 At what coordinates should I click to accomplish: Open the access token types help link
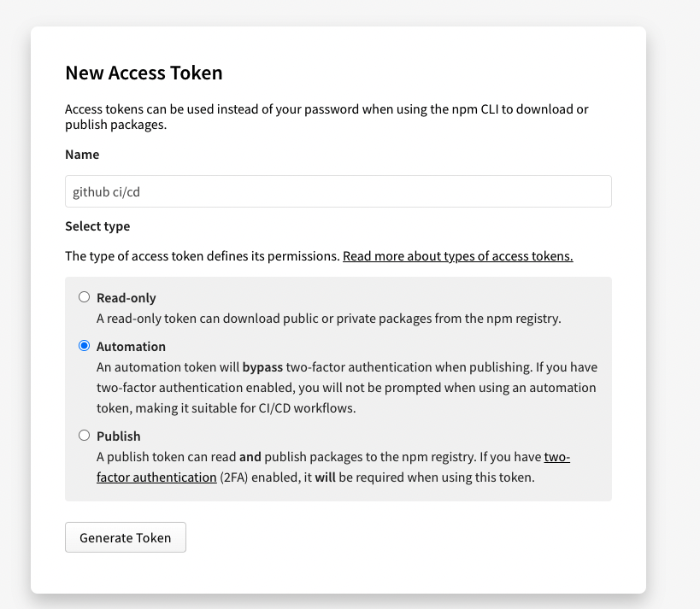457,256
